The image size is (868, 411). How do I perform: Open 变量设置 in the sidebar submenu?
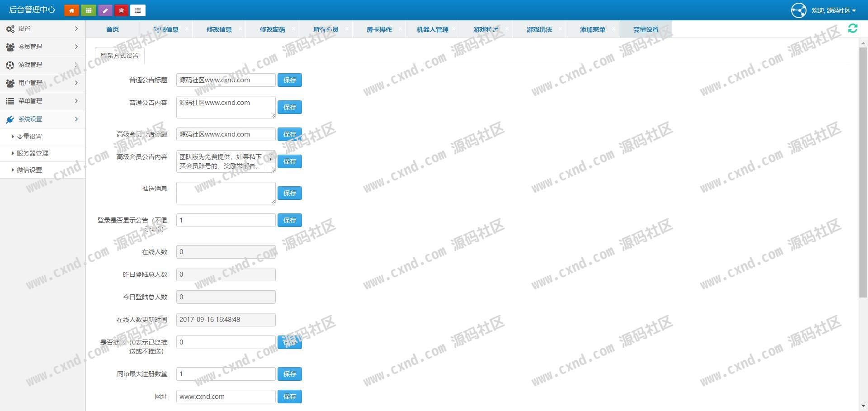(x=42, y=137)
